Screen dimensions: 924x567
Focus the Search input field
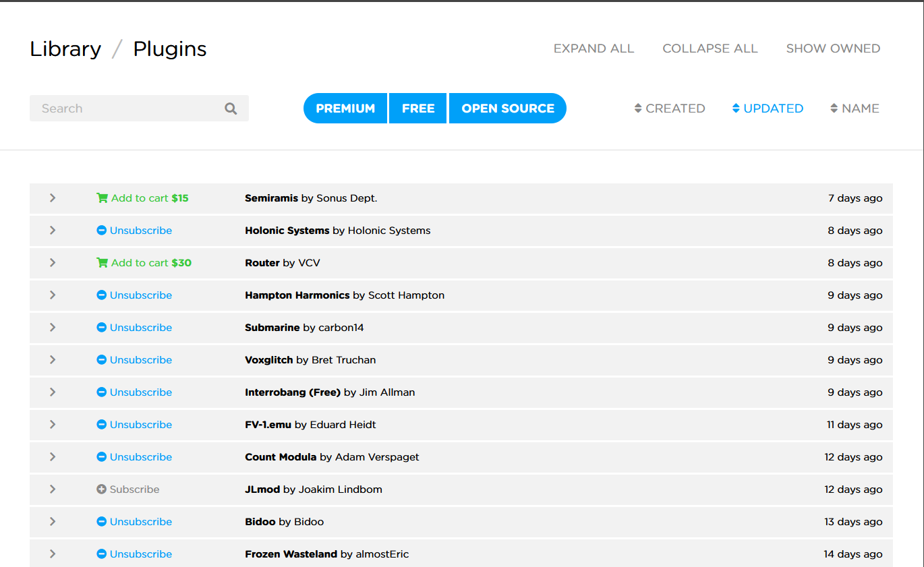tap(139, 109)
